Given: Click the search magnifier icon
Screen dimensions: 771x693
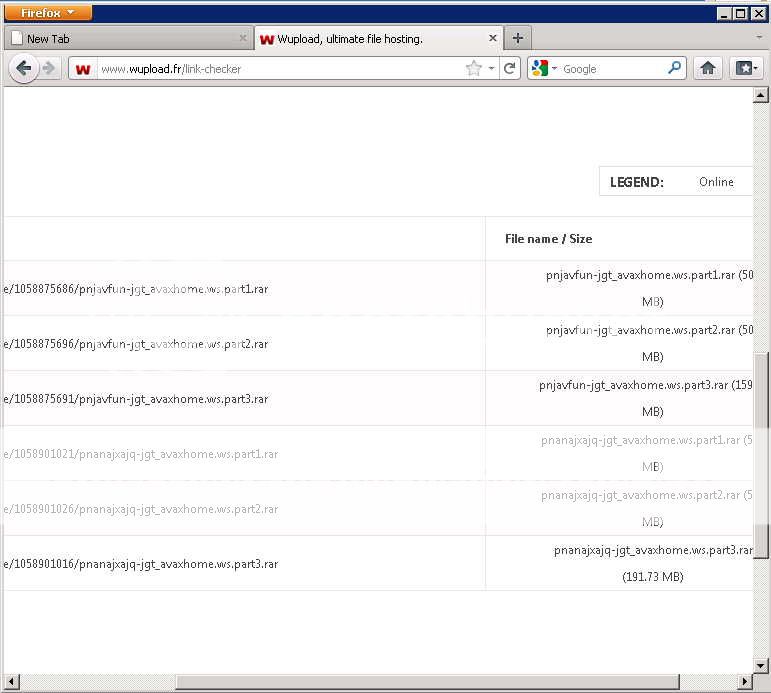Looking at the screenshot, I should coord(675,68).
